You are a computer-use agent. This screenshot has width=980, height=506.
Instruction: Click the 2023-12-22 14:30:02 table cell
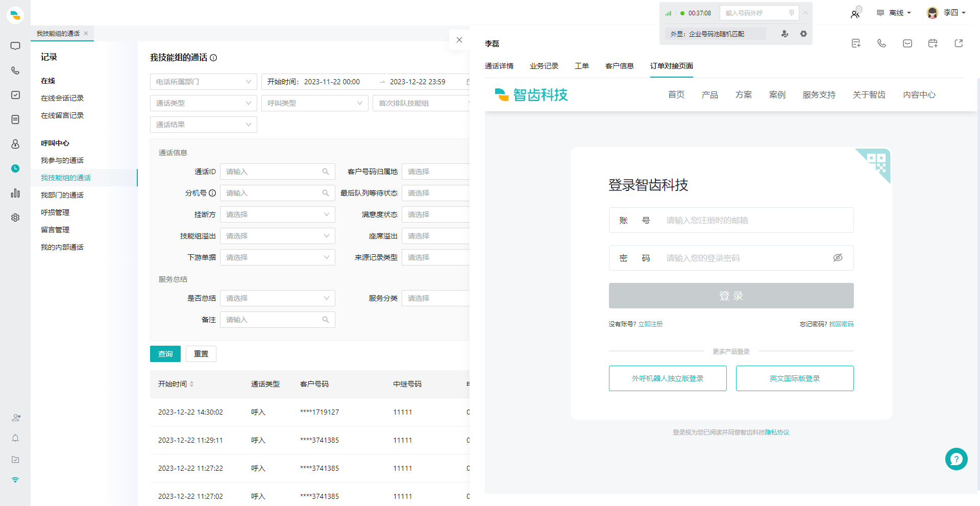190,412
